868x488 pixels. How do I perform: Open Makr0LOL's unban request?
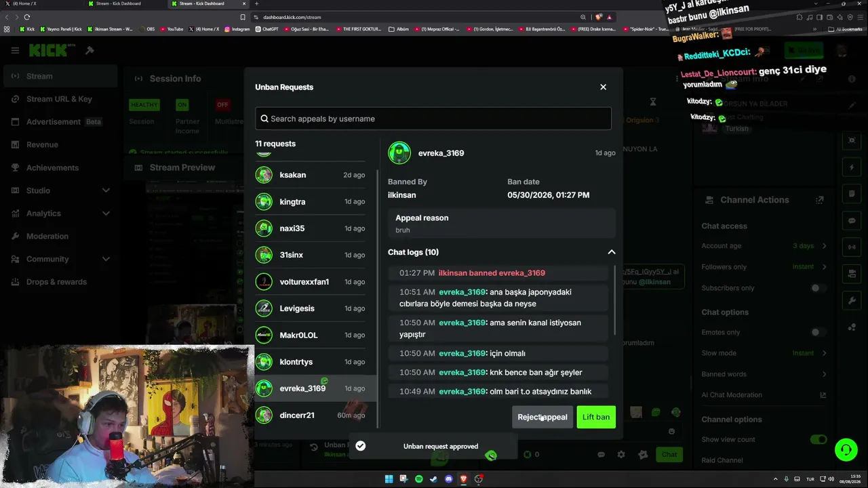312,335
